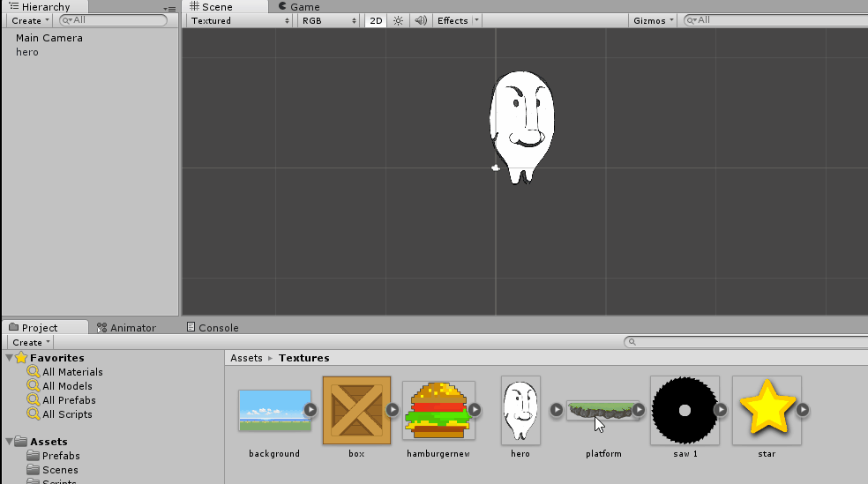This screenshot has width=868, height=484.
Task: Click the hamburgernew asset label
Action: point(438,453)
